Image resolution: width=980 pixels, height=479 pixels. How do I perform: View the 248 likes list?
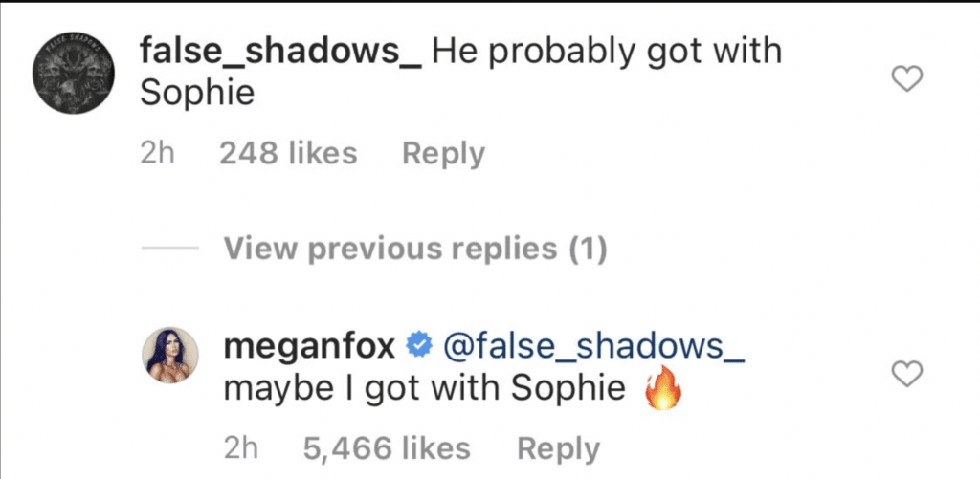[288, 153]
